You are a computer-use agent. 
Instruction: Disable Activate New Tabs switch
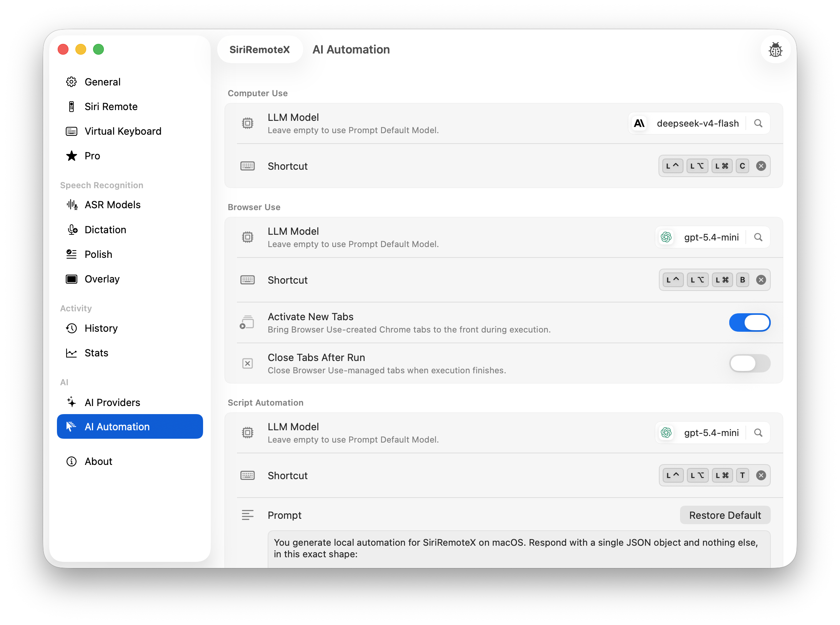coord(750,323)
